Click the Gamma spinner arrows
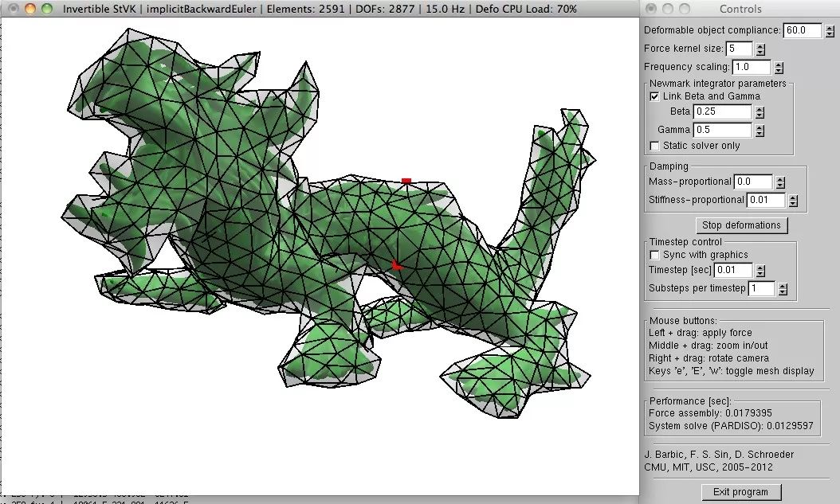The height and width of the screenshot is (504, 840). [x=760, y=131]
